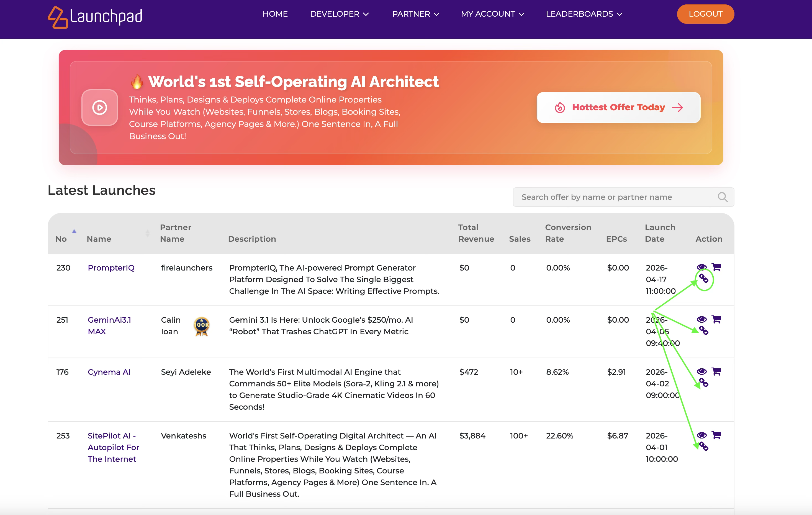This screenshot has height=515, width=812.
Task: Select the partner name Venkateshs
Action: pyautogui.click(x=183, y=436)
